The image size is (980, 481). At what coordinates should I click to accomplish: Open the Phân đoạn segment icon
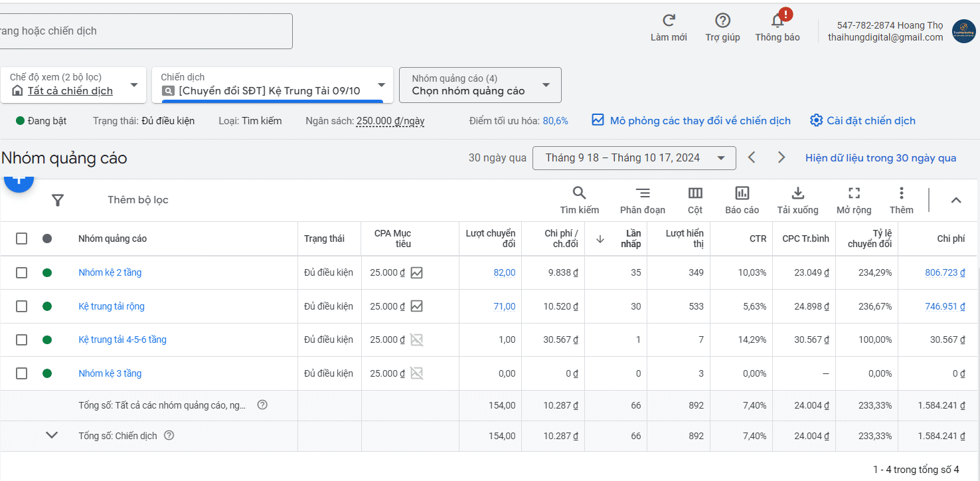642,193
